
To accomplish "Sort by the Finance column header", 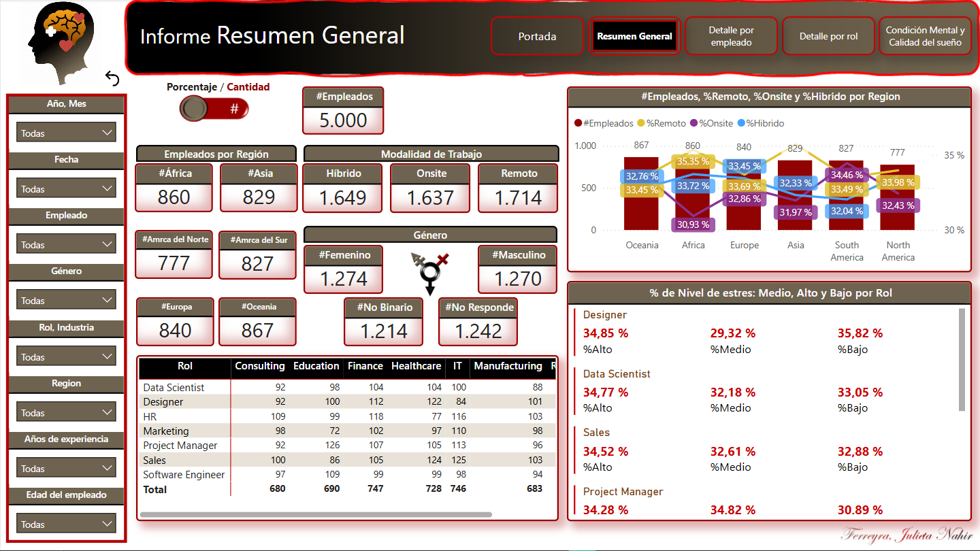I will [365, 366].
